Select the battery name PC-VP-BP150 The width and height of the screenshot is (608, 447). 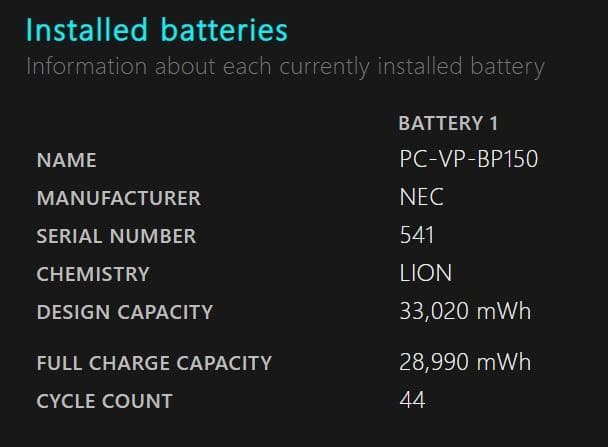[x=468, y=159]
